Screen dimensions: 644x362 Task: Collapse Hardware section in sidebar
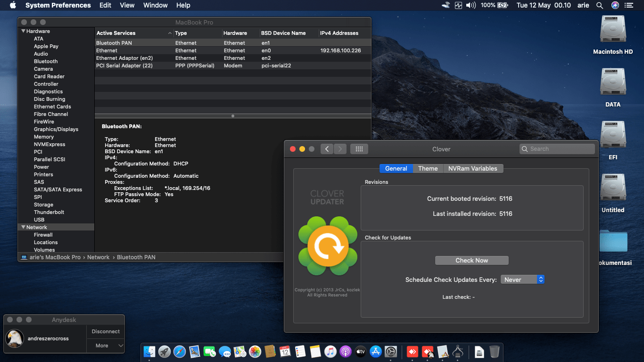(x=23, y=31)
